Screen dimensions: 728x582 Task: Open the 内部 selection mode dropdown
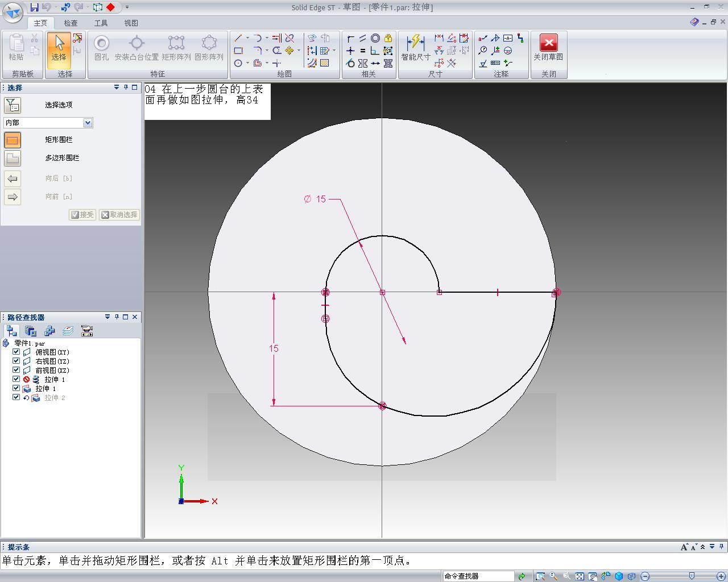point(88,123)
